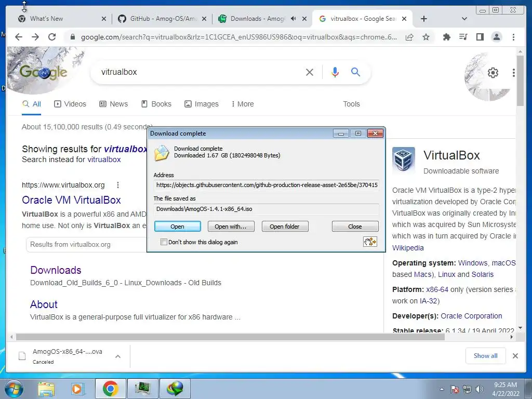
Task: Open Oracle Corporation developer link
Action: (x=471, y=316)
